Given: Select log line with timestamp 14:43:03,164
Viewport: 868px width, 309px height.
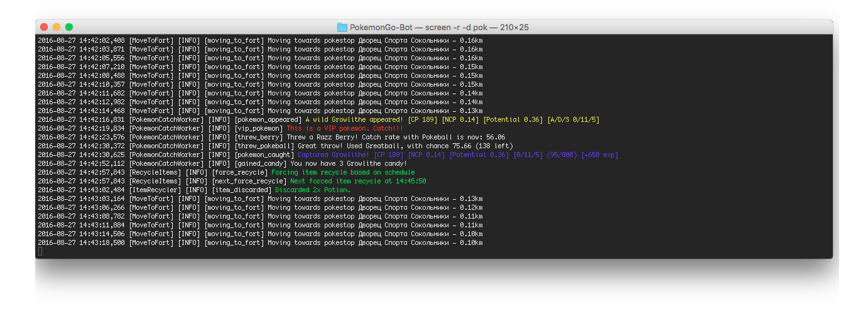Looking at the screenshot, I should (x=260, y=198).
